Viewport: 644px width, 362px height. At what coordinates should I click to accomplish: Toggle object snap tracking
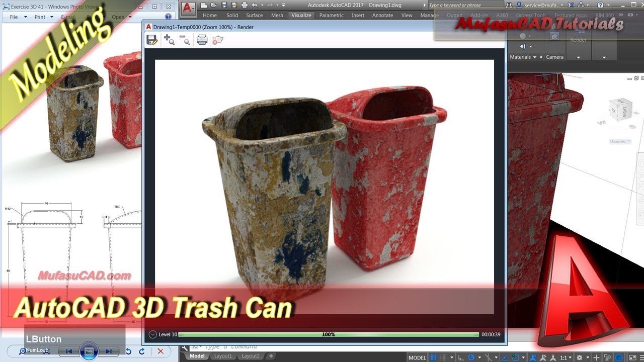[504, 357]
